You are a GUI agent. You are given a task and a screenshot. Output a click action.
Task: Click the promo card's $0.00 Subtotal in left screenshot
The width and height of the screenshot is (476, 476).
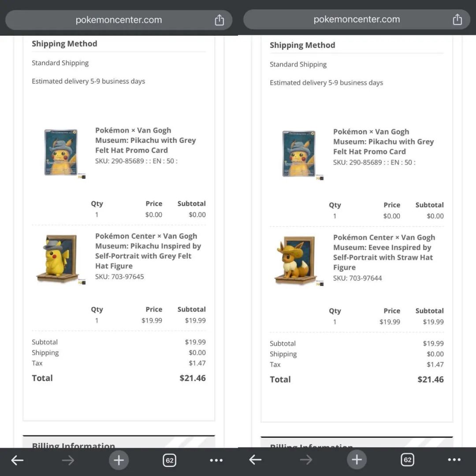(197, 215)
